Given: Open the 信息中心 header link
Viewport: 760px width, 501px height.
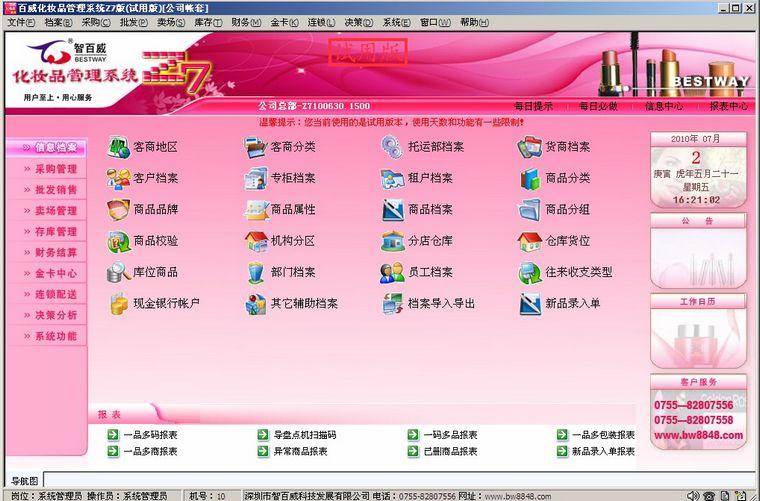Looking at the screenshot, I should pos(664,106).
